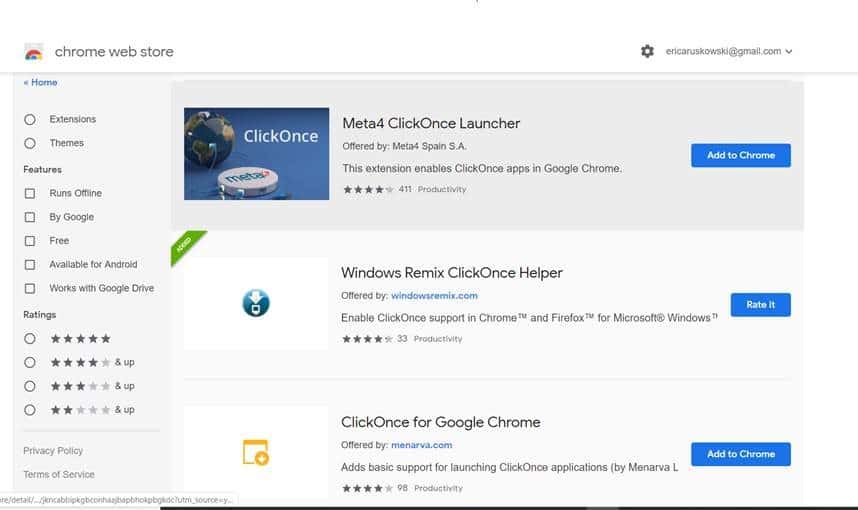Add Meta4 ClickOnce Launcher to Chrome

point(741,155)
